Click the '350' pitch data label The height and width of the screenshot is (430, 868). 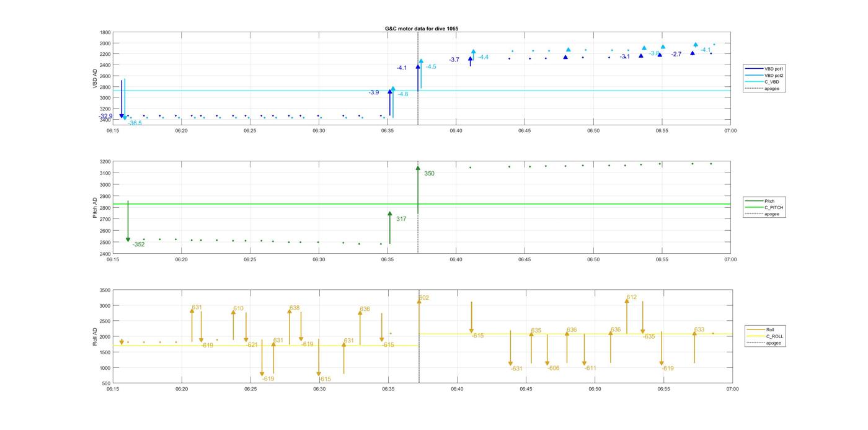coord(429,174)
